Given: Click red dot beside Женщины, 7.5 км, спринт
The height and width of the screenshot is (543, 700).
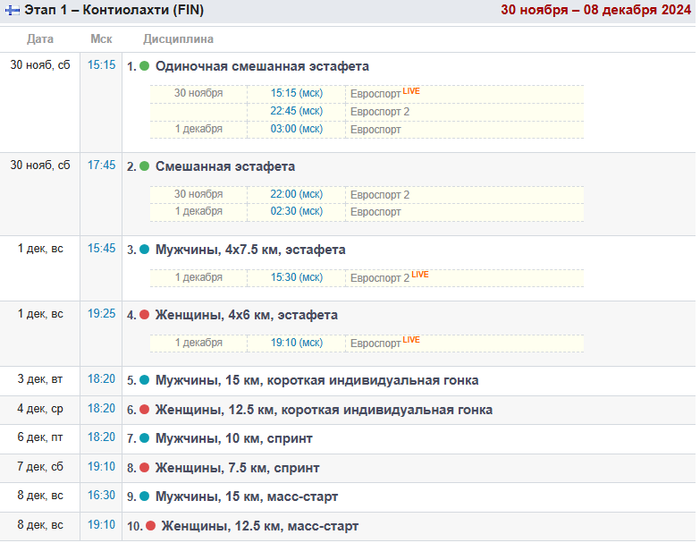Looking at the screenshot, I should point(144,468).
